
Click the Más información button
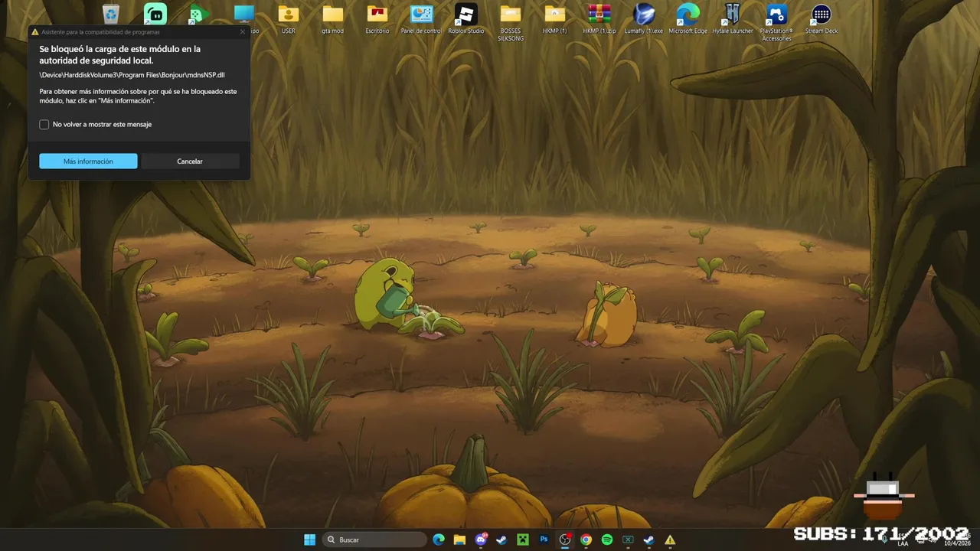pyautogui.click(x=88, y=161)
